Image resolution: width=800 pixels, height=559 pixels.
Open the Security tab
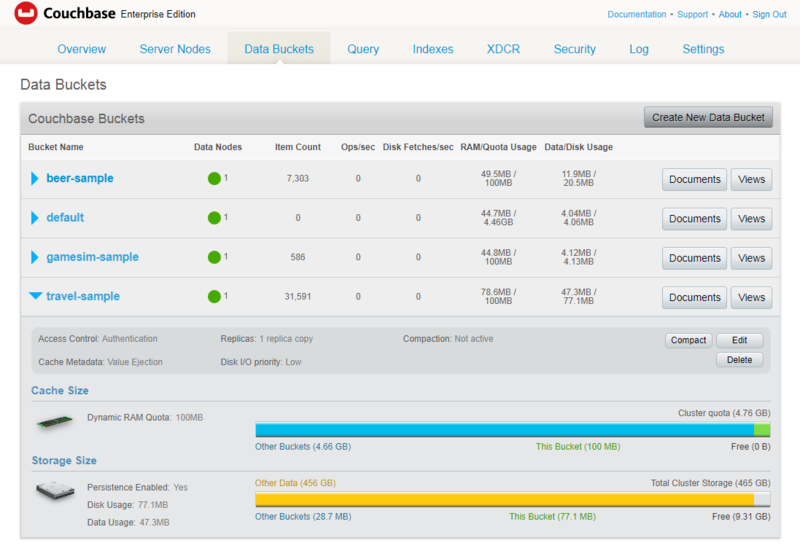pos(575,49)
